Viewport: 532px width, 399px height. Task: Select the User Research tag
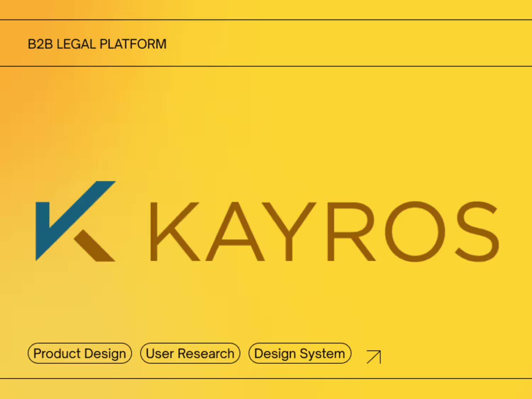click(x=190, y=353)
